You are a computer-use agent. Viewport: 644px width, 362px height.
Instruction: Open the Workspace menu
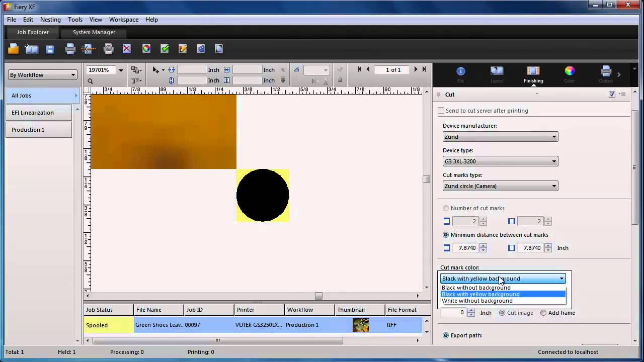click(124, 20)
